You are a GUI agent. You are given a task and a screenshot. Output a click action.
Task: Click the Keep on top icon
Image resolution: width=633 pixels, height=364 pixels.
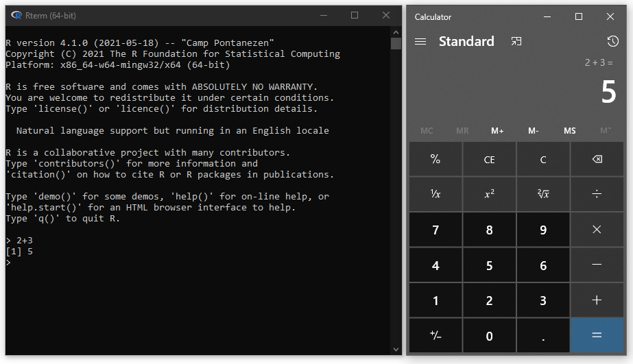coord(516,42)
